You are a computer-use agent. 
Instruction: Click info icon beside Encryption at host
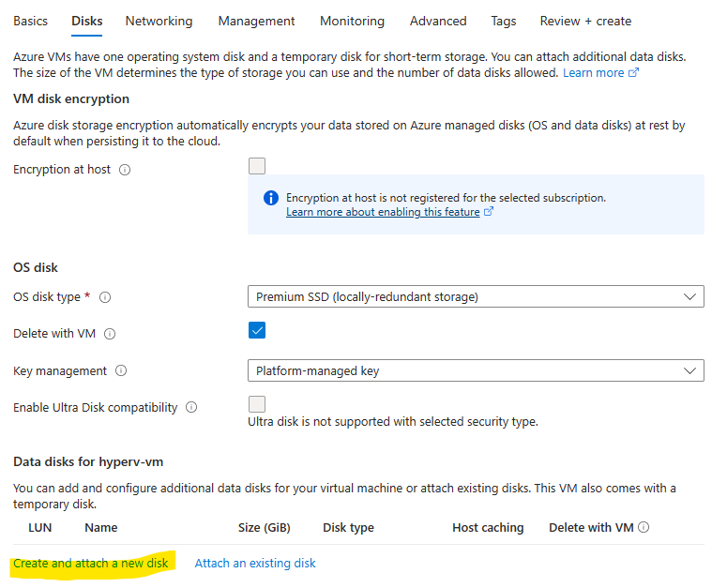click(125, 170)
